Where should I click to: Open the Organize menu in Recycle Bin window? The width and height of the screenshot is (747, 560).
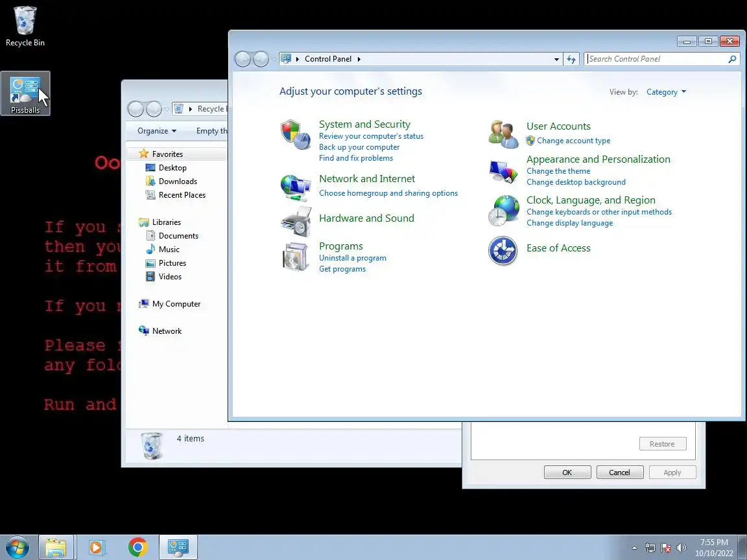pyautogui.click(x=157, y=131)
